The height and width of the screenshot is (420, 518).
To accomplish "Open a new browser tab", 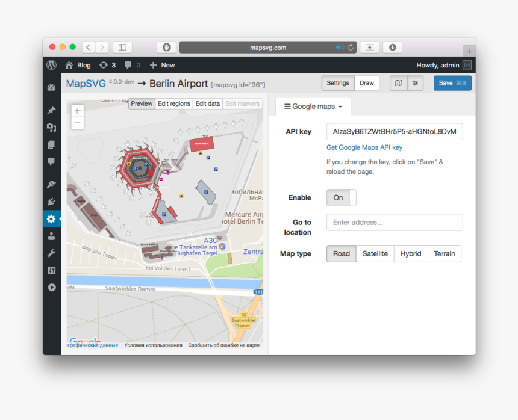I will pos(469,51).
